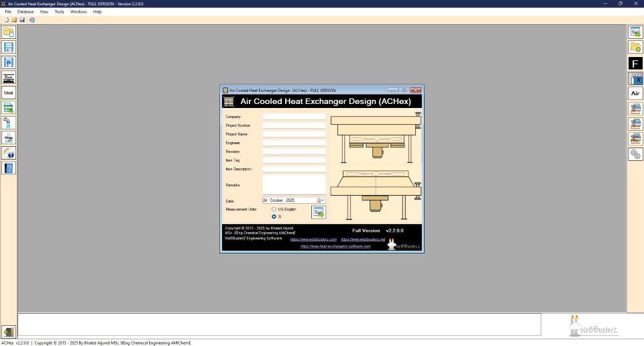Open the Date picker calendar dropdown

pos(321,200)
